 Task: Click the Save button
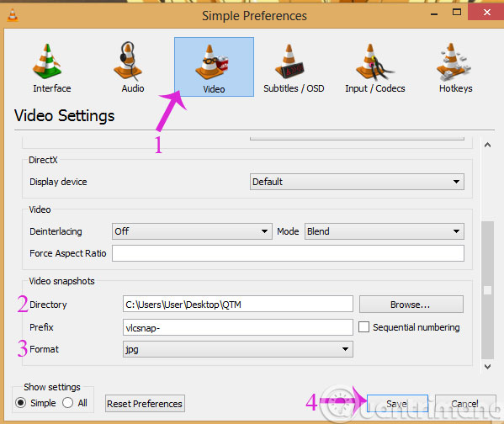point(397,404)
